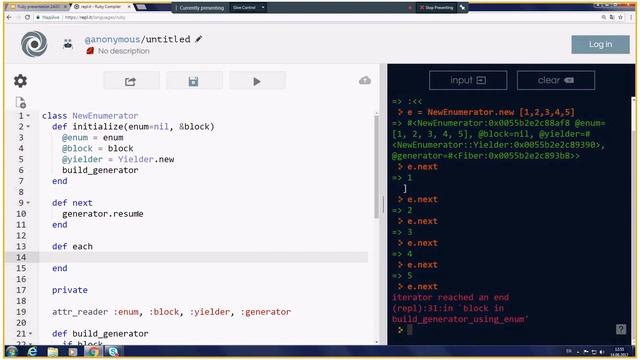Bookmark the page with the star icon
Viewport: 640px width, 360px height.
click(620, 17)
